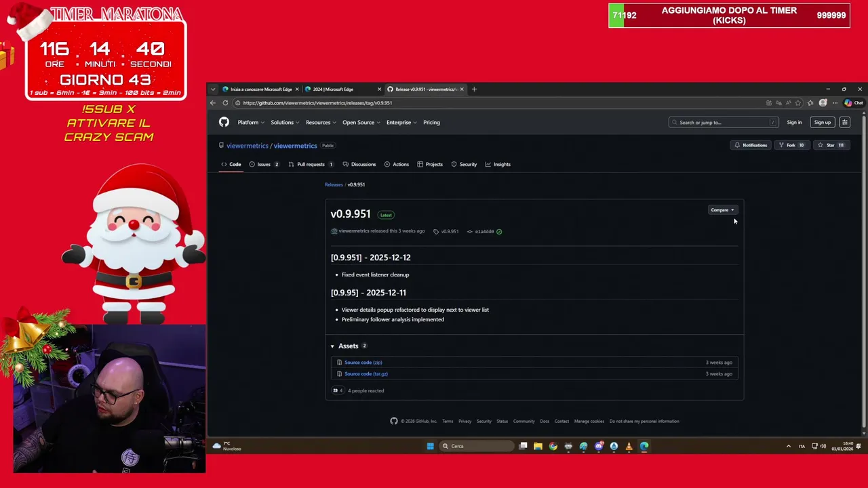Viewport: 868px width, 488px height.
Task: Close the '2024 | Microsoft Edge' tab
Action: click(x=379, y=89)
